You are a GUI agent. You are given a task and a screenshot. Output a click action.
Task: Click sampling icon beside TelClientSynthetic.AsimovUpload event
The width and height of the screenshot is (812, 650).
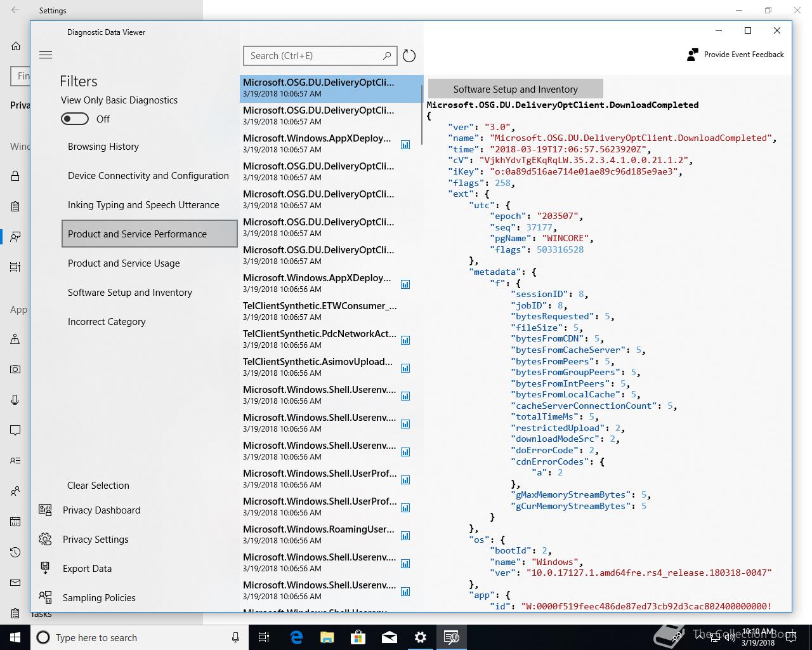tap(405, 368)
